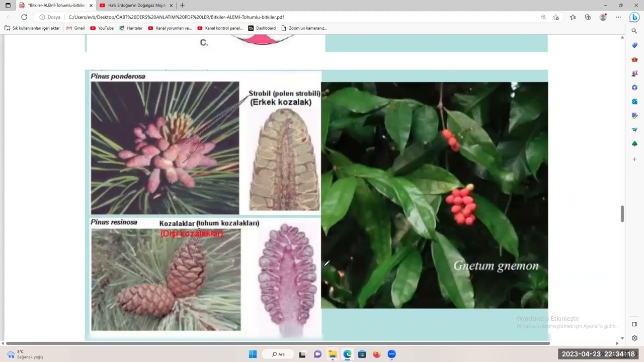Open the weather widget showing 5°C
This screenshot has height=362, width=644.
pos(25,354)
